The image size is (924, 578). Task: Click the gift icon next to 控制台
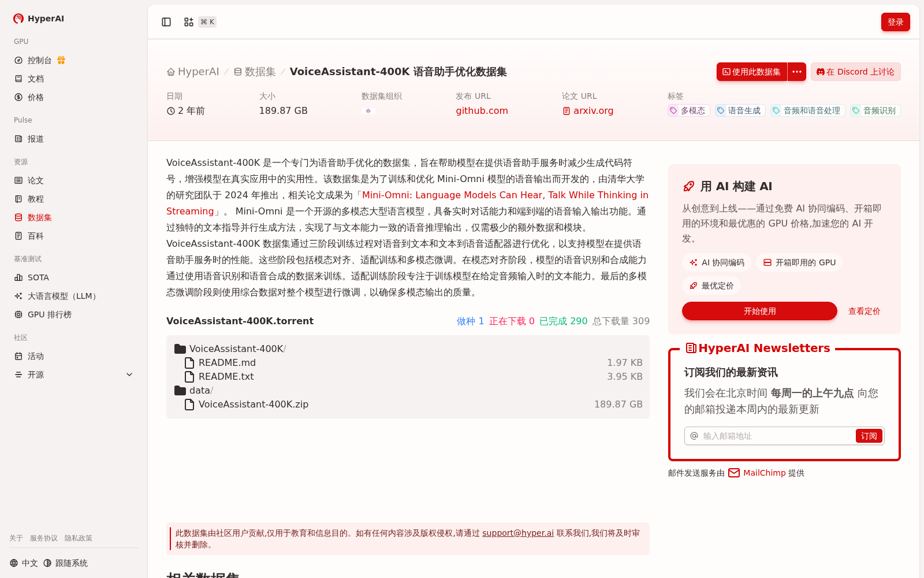pos(61,60)
